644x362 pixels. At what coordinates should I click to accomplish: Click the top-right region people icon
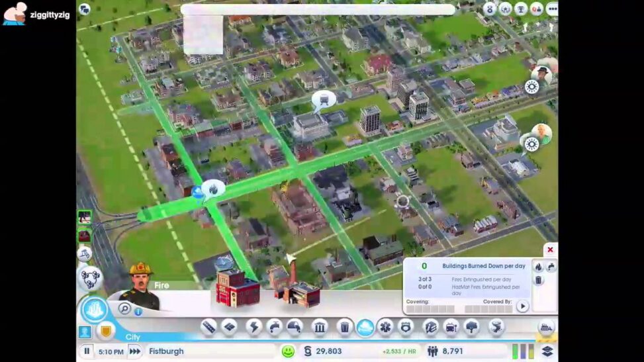tap(536, 9)
